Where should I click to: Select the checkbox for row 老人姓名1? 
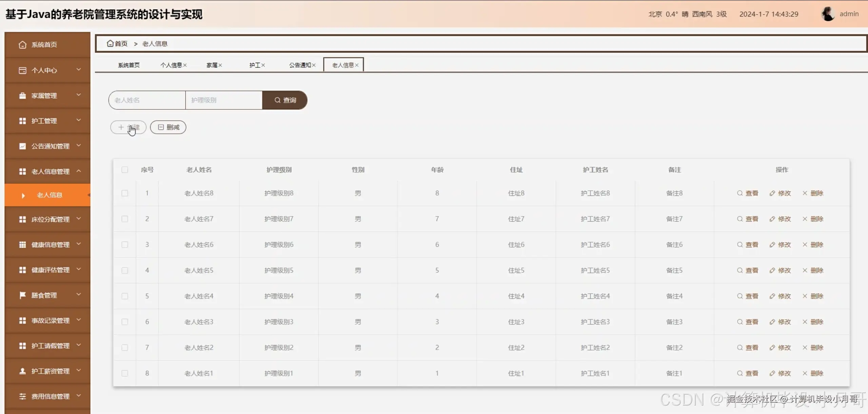(x=125, y=373)
